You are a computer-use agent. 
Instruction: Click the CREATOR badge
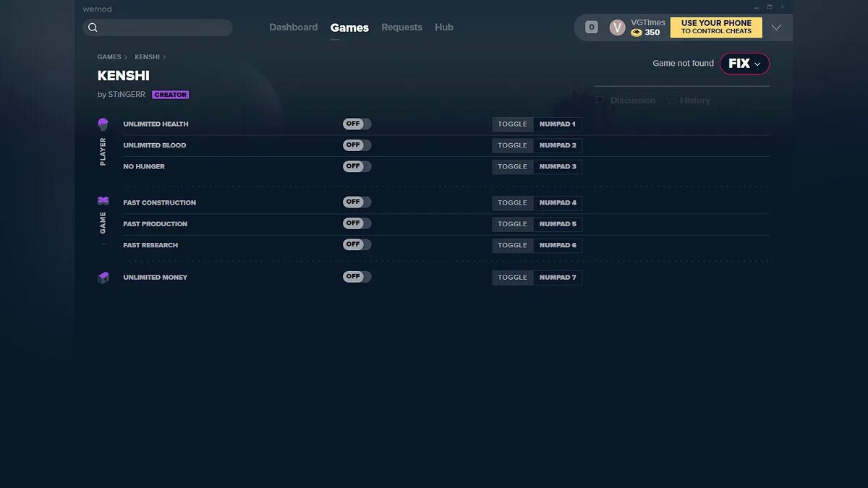tap(171, 95)
